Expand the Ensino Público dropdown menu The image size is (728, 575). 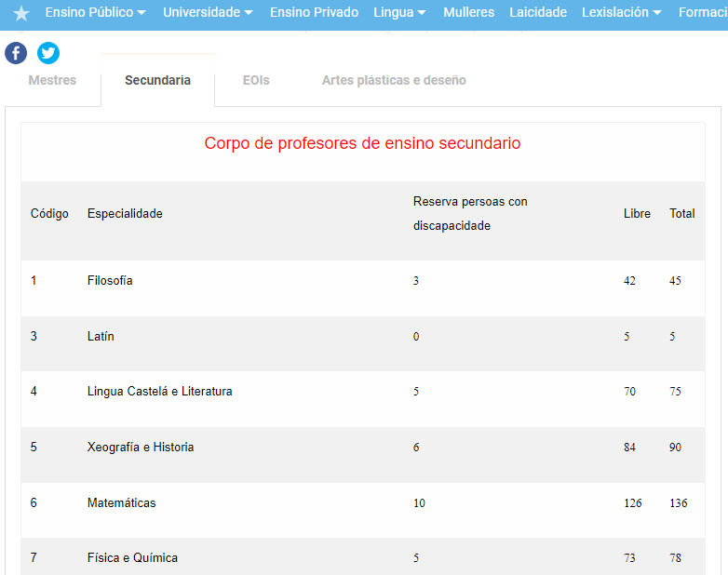tap(95, 13)
